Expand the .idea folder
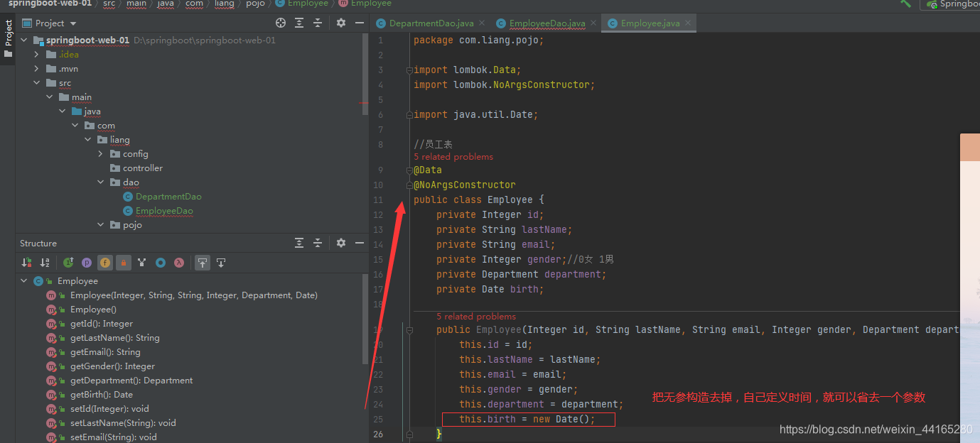The image size is (980, 443). pos(36,55)
